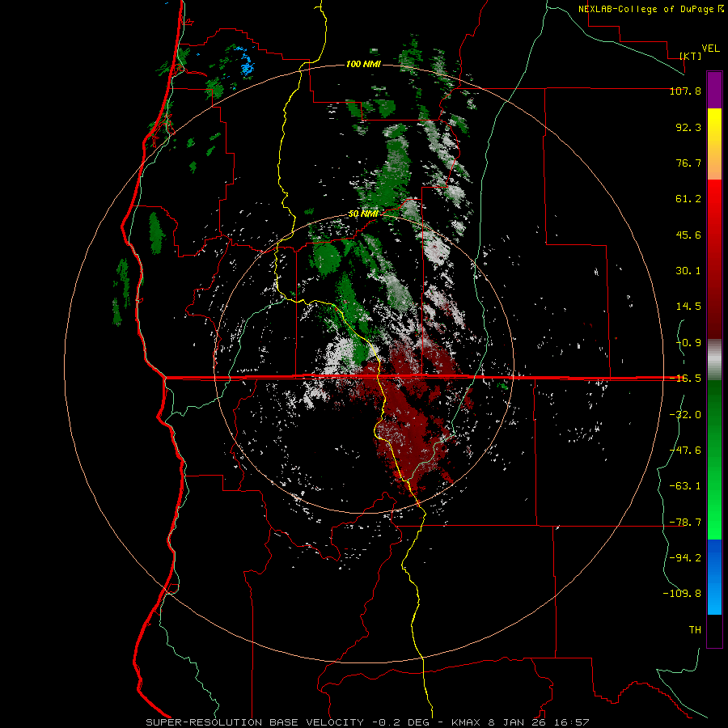
Task: Click the 61.2 velocity scale value
Action: 688,199
